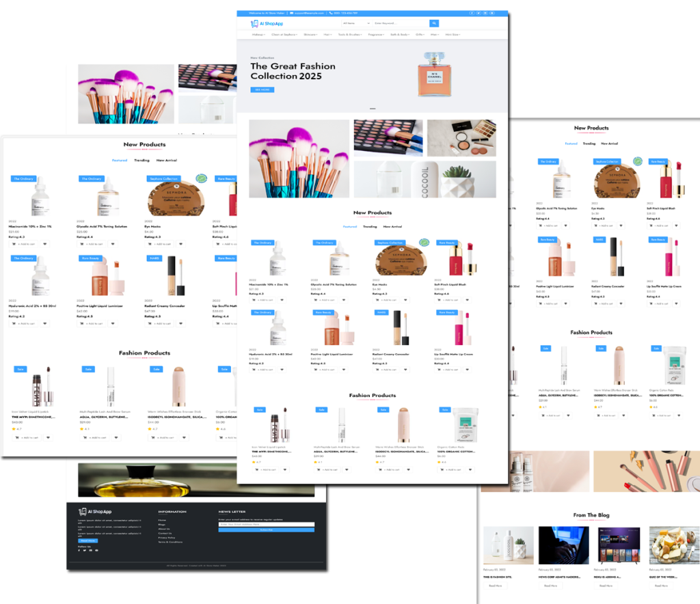Click the envelope icon beside the support email
The image size is (700, 604).
coord(292,13)
